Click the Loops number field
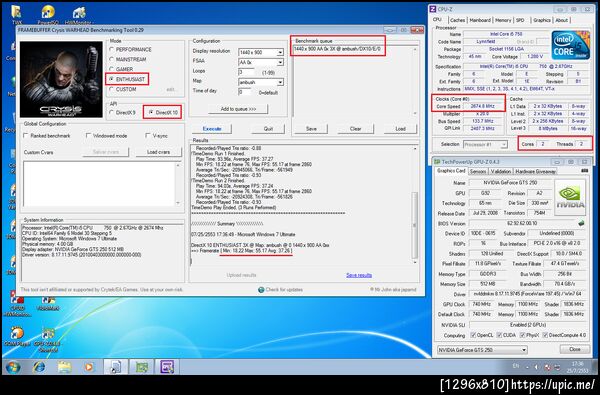The width and height of the screenshot is (600, 395). 246,72
